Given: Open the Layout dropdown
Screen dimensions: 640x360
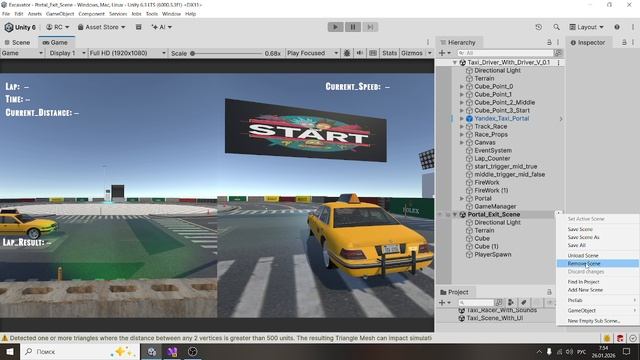Looking at the screenshot, I should (586, 27).
